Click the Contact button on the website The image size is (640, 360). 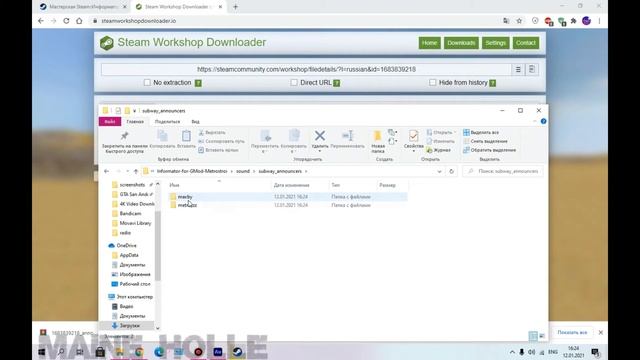526,43
